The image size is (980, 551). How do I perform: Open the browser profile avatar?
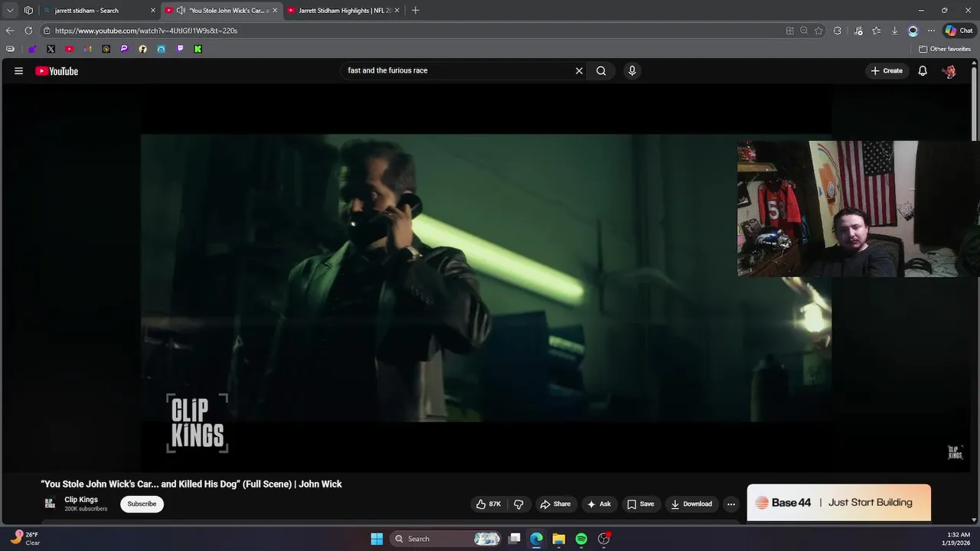coord(913,31)
